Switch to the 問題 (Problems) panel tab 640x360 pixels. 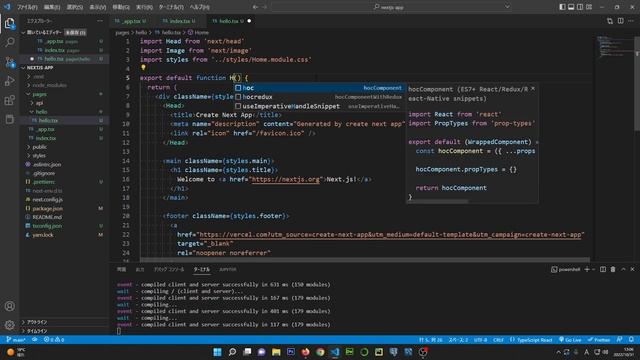tap(121, 269)
